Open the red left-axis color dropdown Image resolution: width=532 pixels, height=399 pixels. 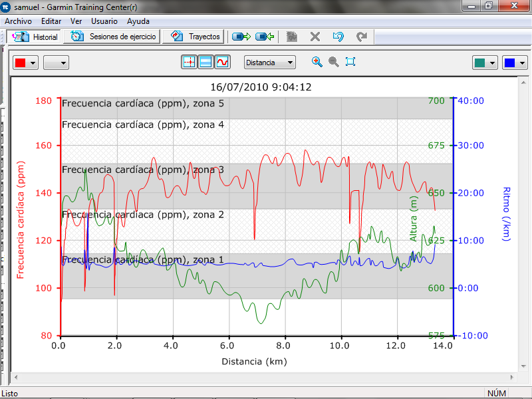click(x=25, y=63)
